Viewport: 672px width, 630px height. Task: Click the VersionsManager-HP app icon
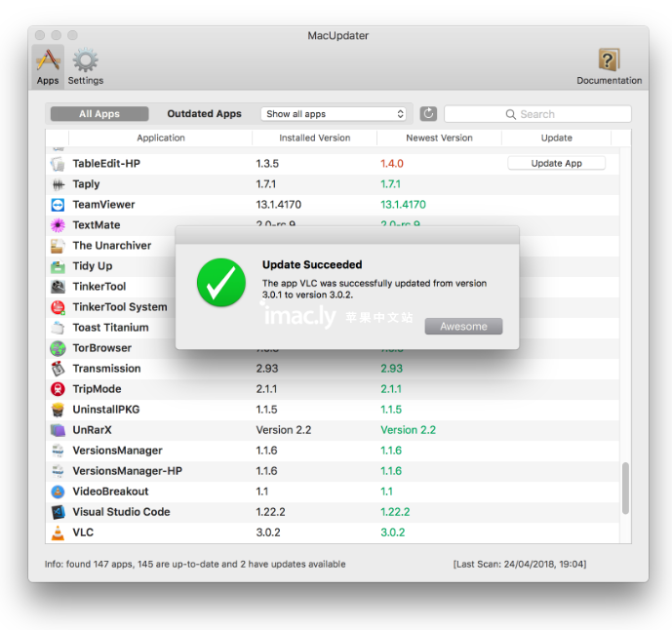click(x=58, y=471)
